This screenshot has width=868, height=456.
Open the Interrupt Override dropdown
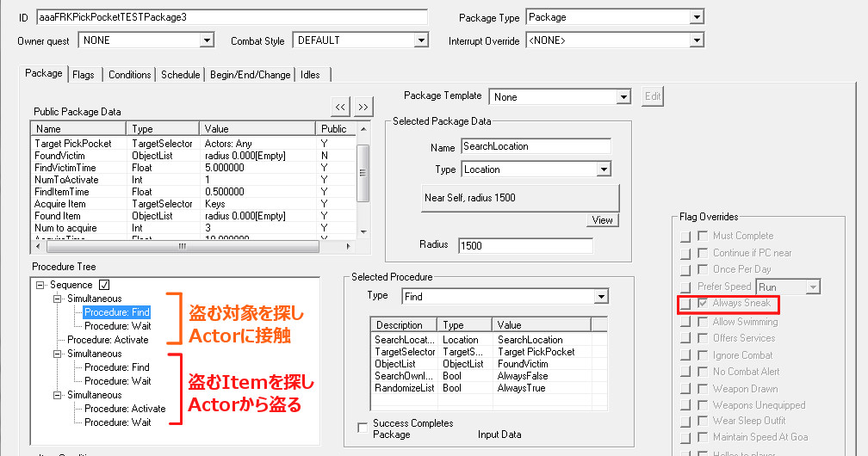[x=697, y=40]
